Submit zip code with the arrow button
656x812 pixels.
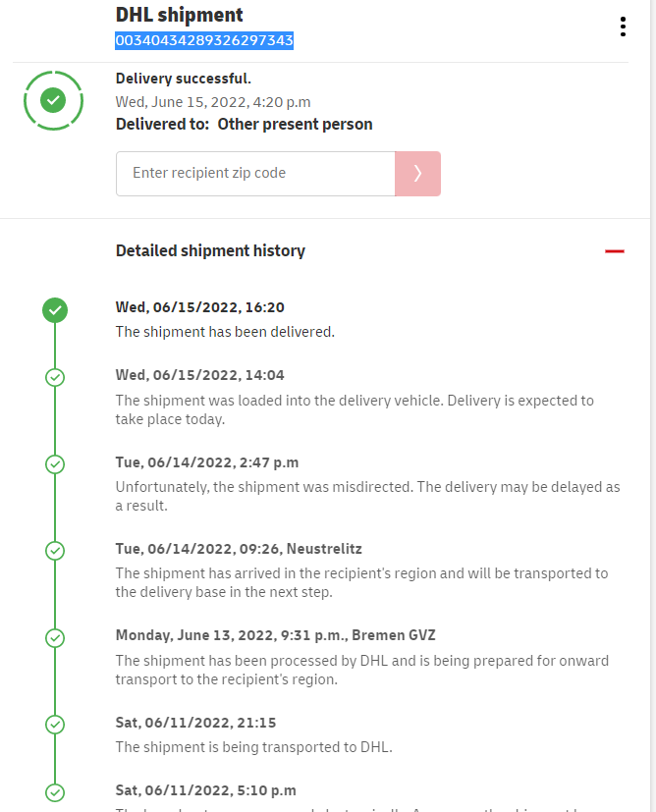click(x=417, y=174)
